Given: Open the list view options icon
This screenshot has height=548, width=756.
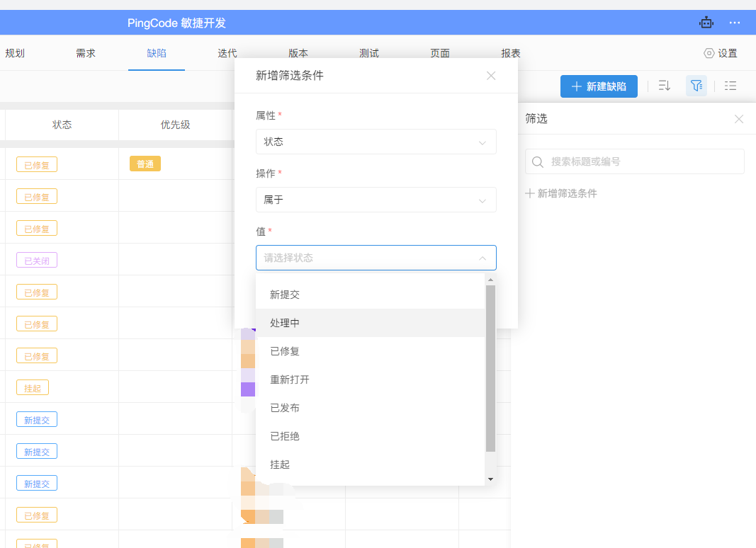Looking at the screenshot, I should (x=730, y=86).
